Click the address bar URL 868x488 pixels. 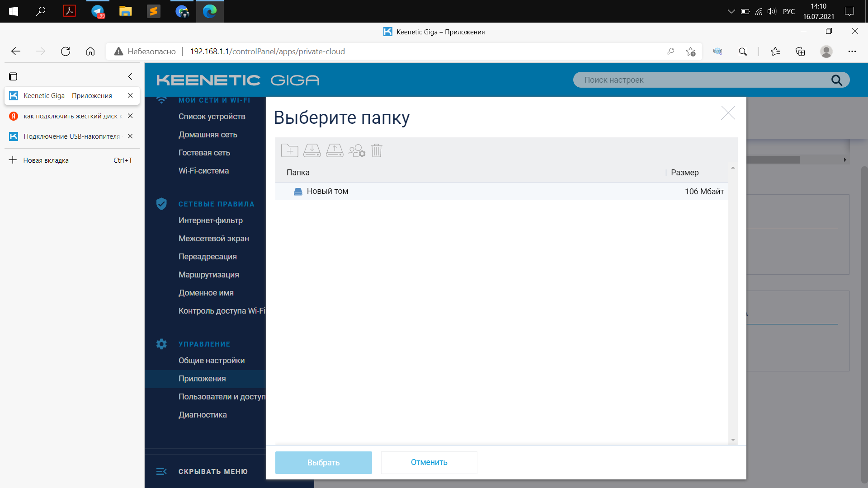click(x=267, y=52)
